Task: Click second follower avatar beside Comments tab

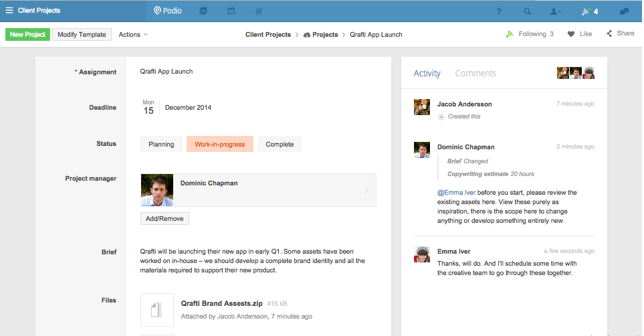Action: click(x=575, y=73)
